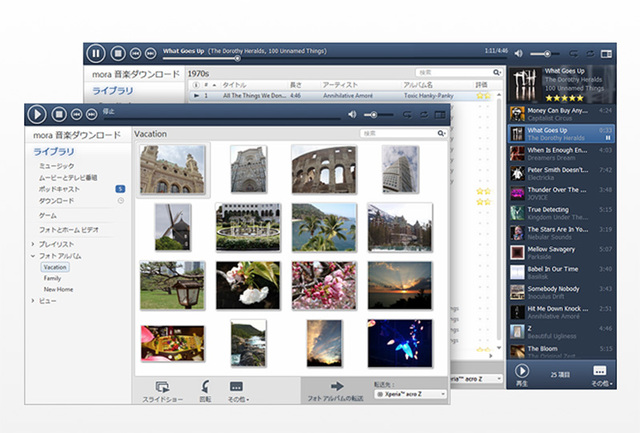
Task: Toggle the mini-player view icon in front window
Action: coord(441,115)
